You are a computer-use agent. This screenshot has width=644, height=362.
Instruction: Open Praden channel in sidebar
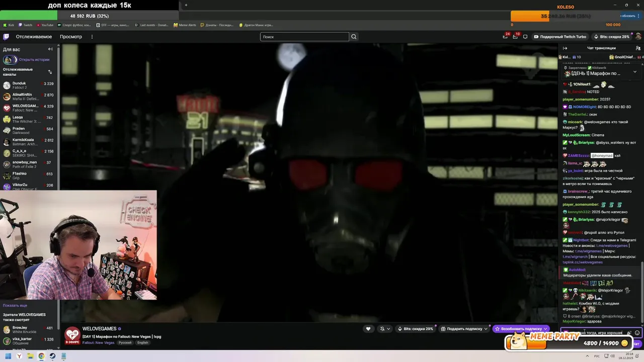pos(30,130)
